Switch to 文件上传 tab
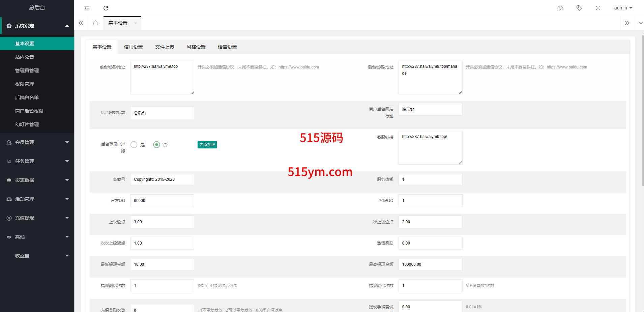The image size is (644, 312). 165,47
